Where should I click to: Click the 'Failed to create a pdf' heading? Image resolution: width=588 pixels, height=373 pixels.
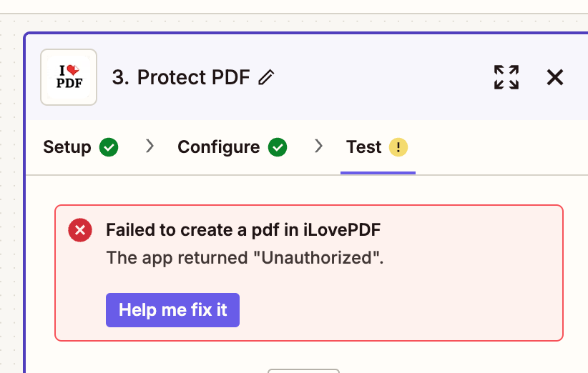coord(243,230)
